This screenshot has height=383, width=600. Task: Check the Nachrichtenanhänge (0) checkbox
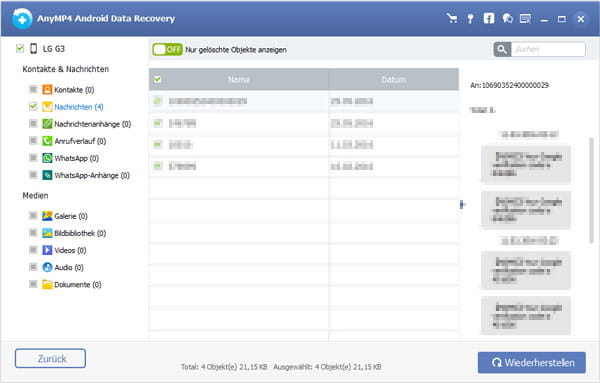[x=33, y=123]
